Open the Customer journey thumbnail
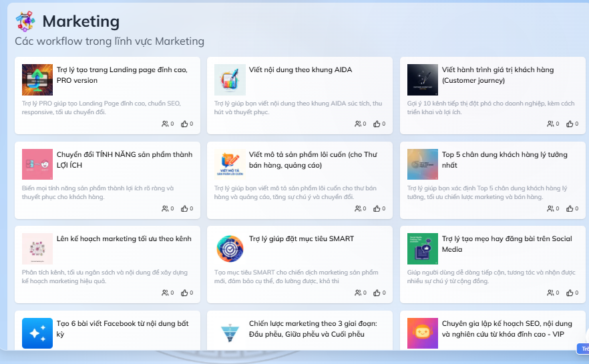 [422, 79]
